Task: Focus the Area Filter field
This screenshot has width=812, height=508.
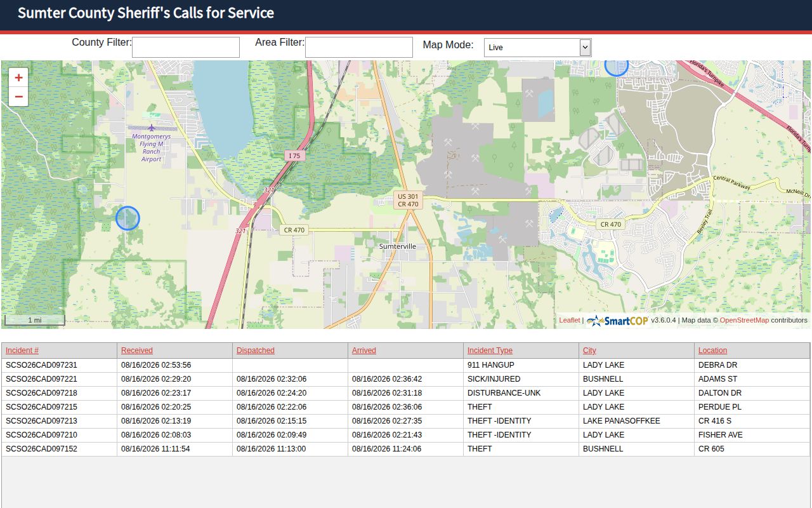Action: pos(359,47)
